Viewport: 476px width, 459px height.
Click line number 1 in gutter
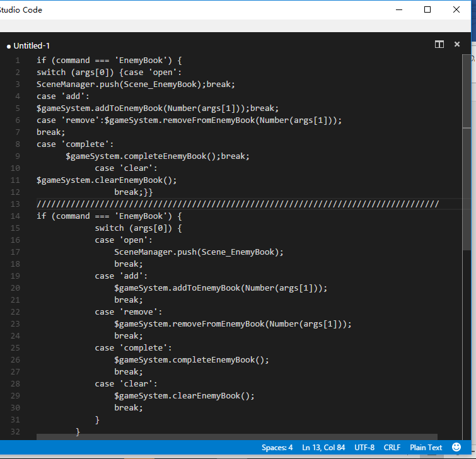(18, 61)
